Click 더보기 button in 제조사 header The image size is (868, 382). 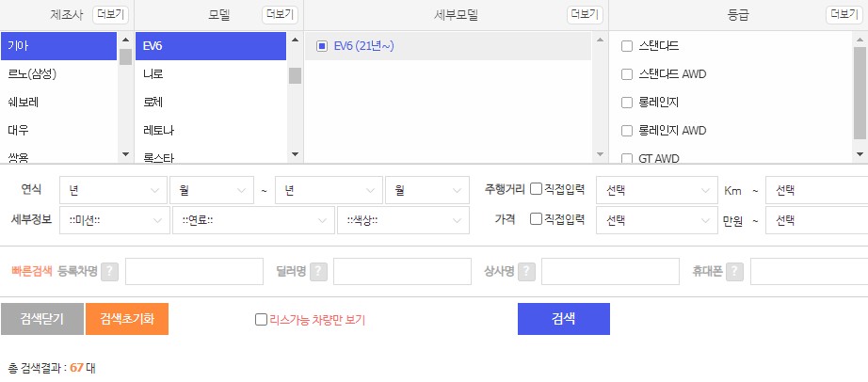(110, 15)
